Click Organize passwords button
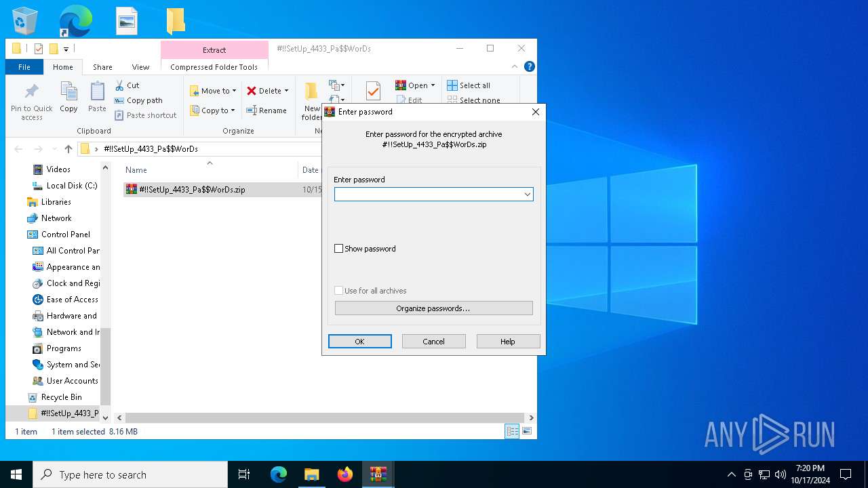This screenshot has height=488, width=868. click(x=433, y=308)
